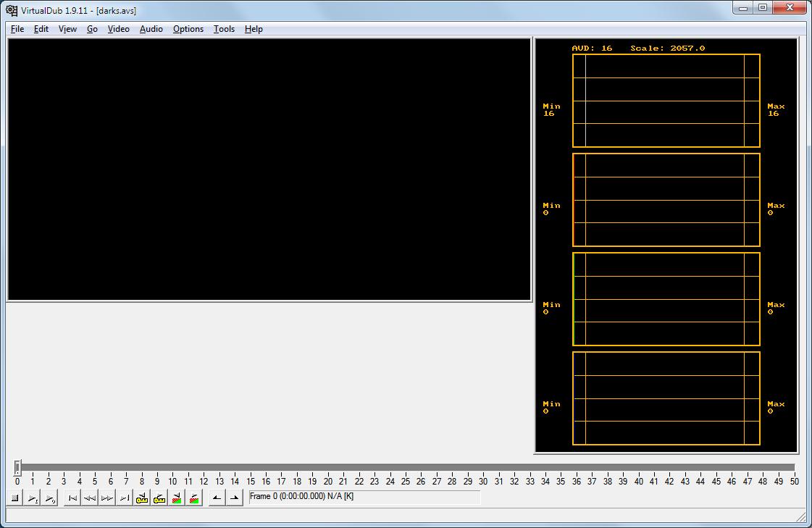Go to the previous keyframe

point(142,498)
